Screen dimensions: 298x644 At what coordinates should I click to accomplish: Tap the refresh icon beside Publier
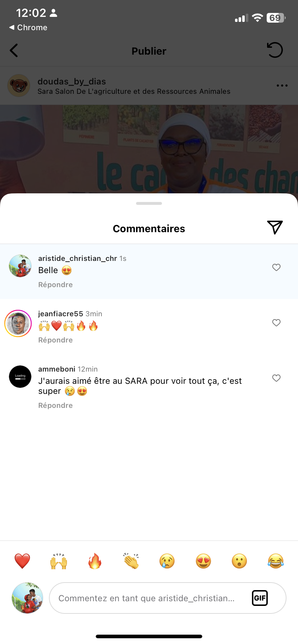tap(275, 50)
